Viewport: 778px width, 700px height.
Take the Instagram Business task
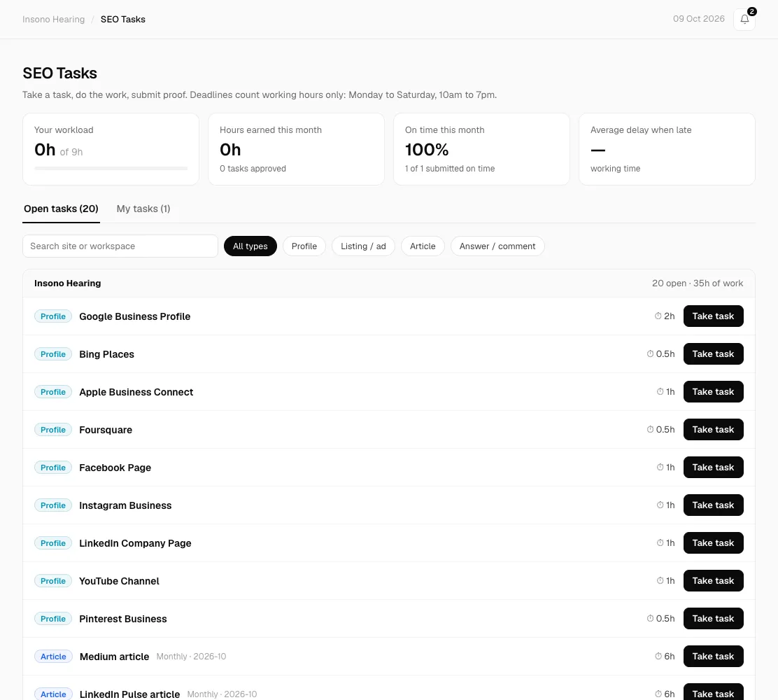pos(713,505)
